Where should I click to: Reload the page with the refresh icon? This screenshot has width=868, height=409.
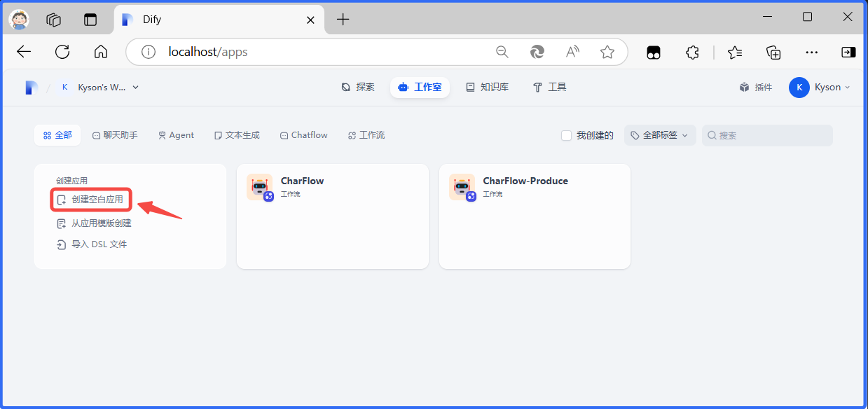pyautogui.click(x=62, y=52)
